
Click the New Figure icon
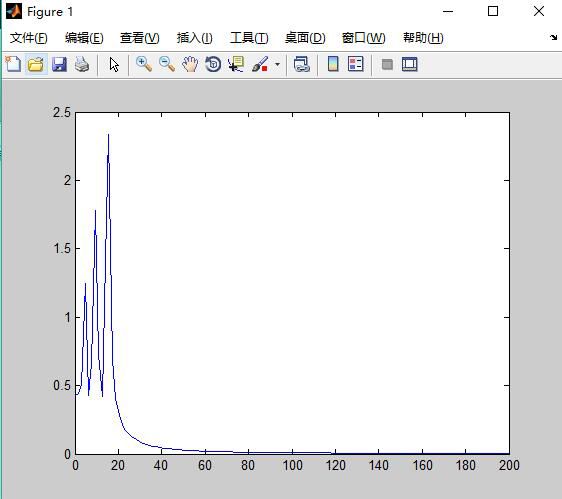coord(14,65)
